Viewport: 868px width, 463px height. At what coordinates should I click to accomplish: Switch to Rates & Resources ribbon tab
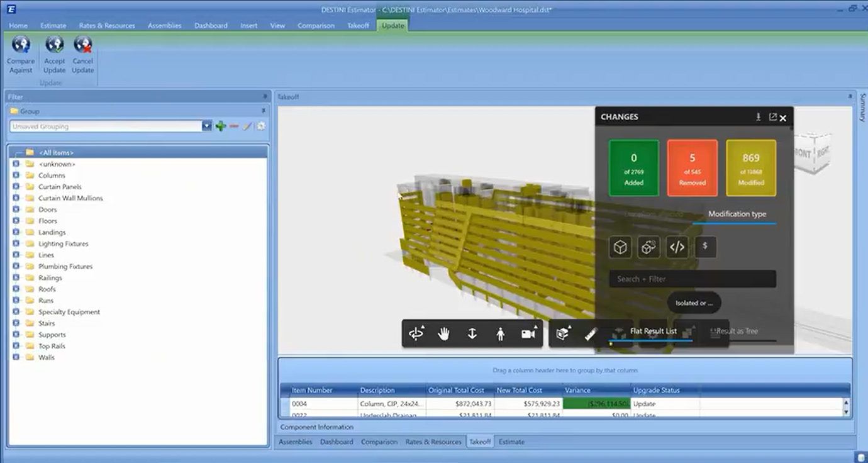107,26
